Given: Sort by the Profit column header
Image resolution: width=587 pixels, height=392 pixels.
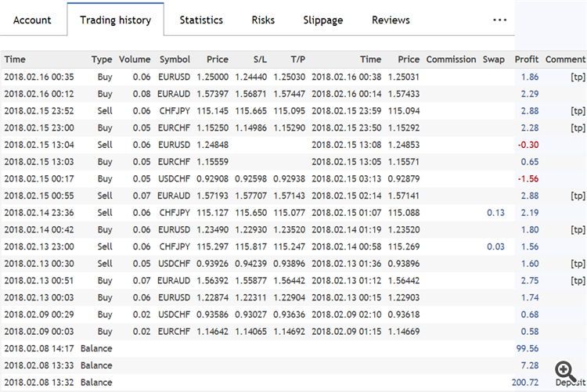Looking at the screenshot, I should pos(526,59).
